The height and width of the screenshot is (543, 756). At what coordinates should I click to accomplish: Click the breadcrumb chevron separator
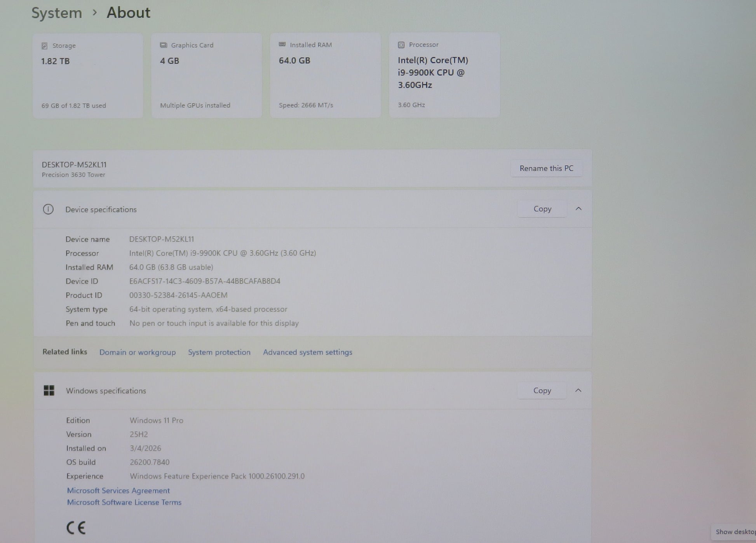(x=94, y=13)
